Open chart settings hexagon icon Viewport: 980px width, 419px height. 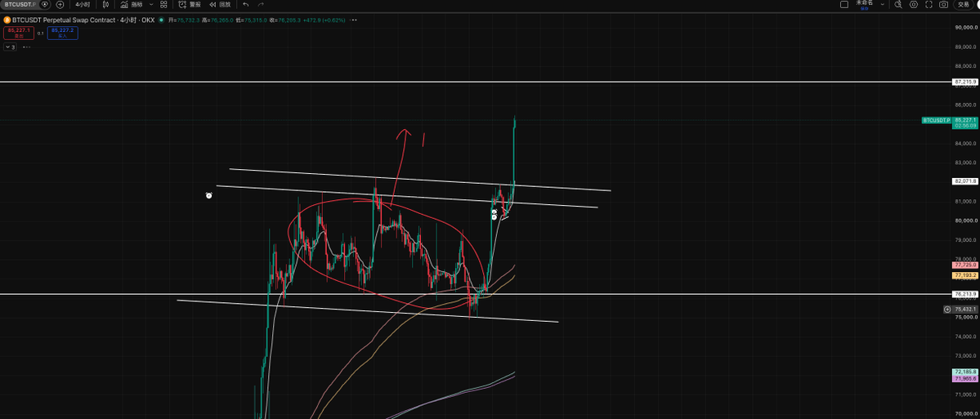[x=914, y=4]
